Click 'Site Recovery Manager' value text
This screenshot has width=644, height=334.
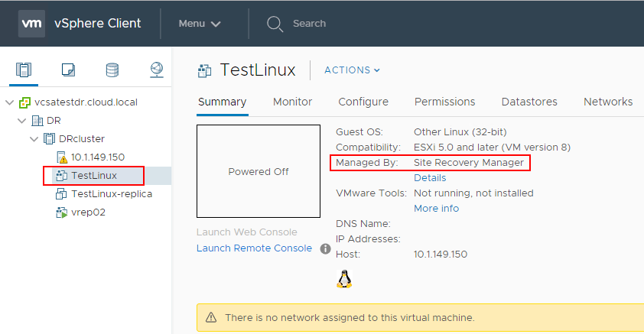[469, 163]
